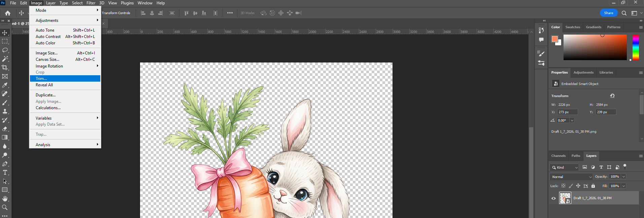This screenshot has width=644, height=218.
Task: Open the Kind layer filter dropdown
Action: 565,167
